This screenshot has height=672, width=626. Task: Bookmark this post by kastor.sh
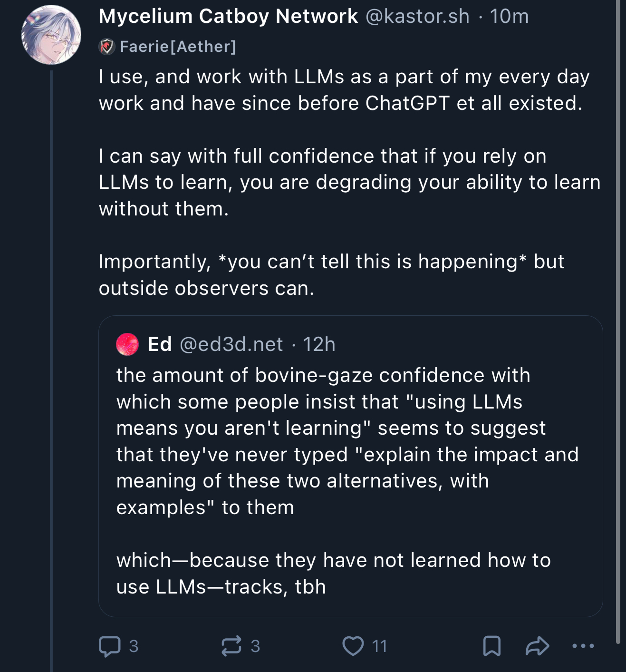point(491,646)
